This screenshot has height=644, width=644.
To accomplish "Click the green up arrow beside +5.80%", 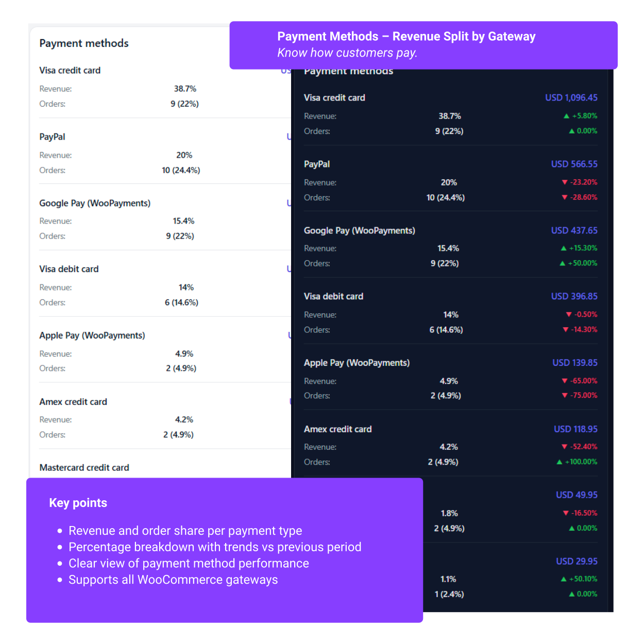I will (x=567, y=116).
